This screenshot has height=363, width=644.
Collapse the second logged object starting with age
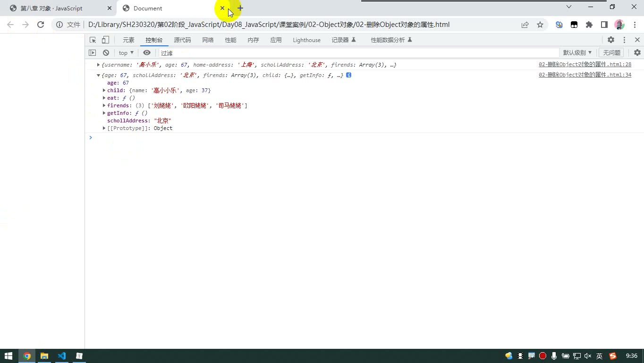point(98,75)
